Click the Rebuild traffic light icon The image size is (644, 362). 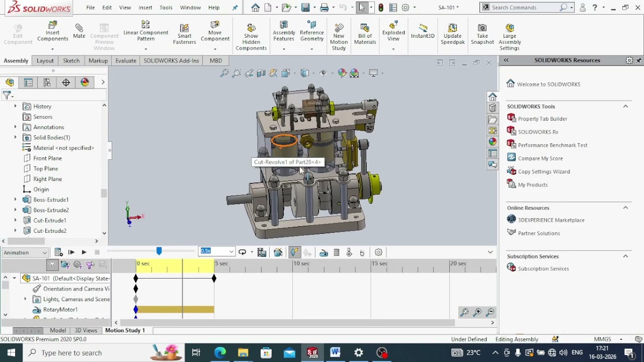[381, 8]
